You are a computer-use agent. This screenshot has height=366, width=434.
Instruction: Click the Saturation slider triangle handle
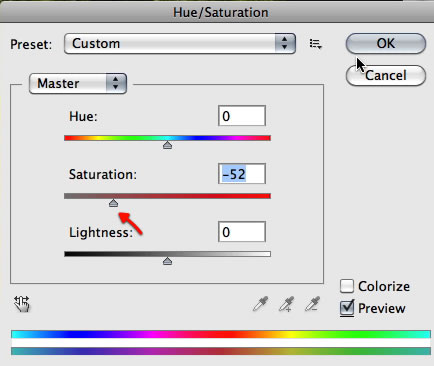coord(113,203)
